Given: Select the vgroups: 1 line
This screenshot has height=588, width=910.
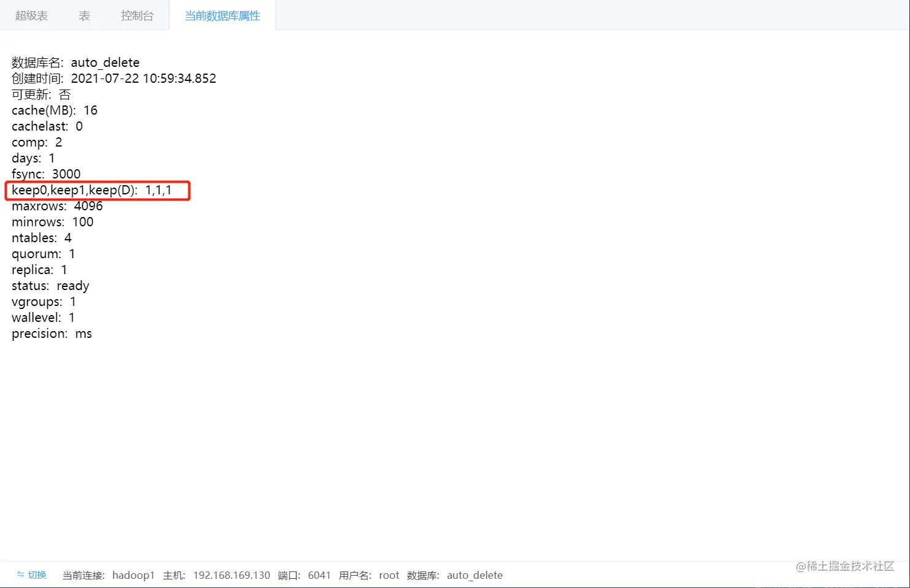Looking at the screenshot, I should [44, 302].
